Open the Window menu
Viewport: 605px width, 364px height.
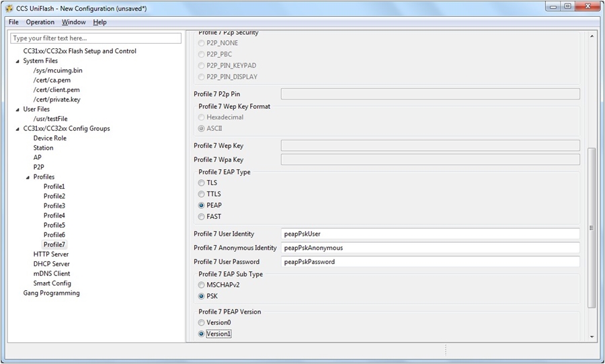74,22
